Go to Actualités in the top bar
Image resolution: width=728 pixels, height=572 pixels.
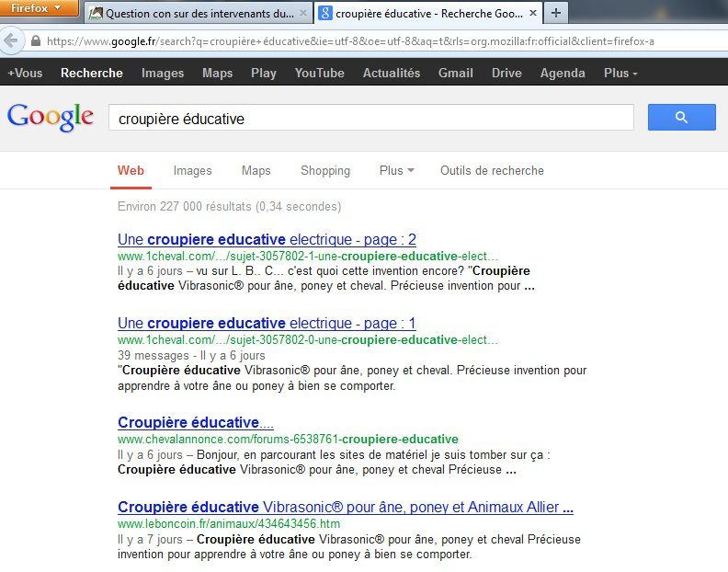[391, 73]
